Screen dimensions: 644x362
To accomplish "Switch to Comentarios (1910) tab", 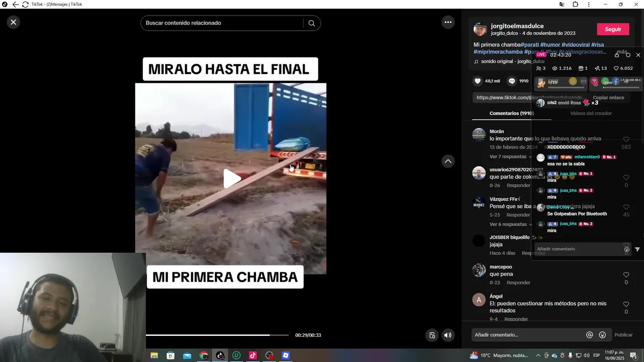I will [x=511, y=113].
